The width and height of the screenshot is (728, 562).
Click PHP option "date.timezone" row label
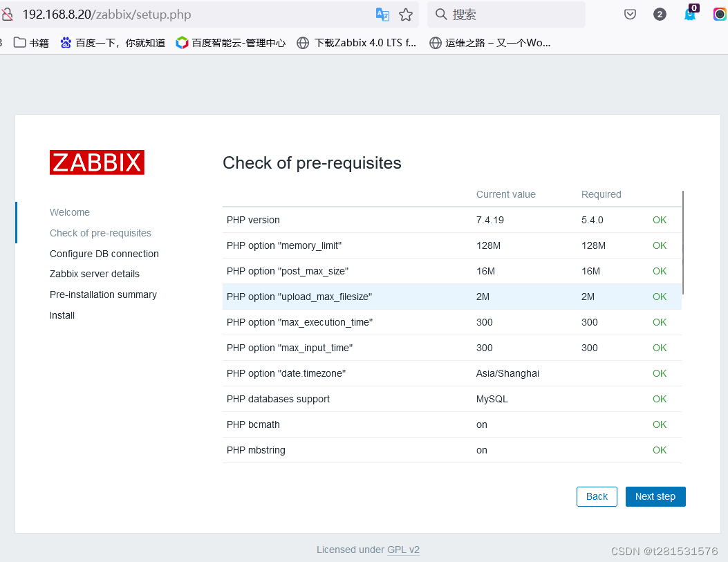[x=286, y=373]
